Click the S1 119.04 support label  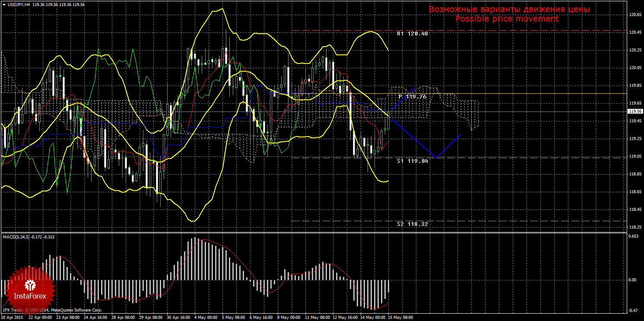[412, 160]
